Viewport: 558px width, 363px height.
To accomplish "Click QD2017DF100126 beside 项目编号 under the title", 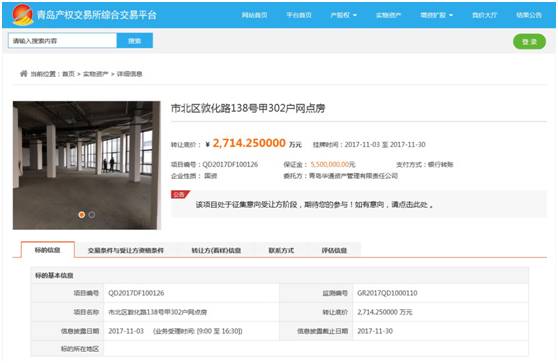I will point(230,164).
